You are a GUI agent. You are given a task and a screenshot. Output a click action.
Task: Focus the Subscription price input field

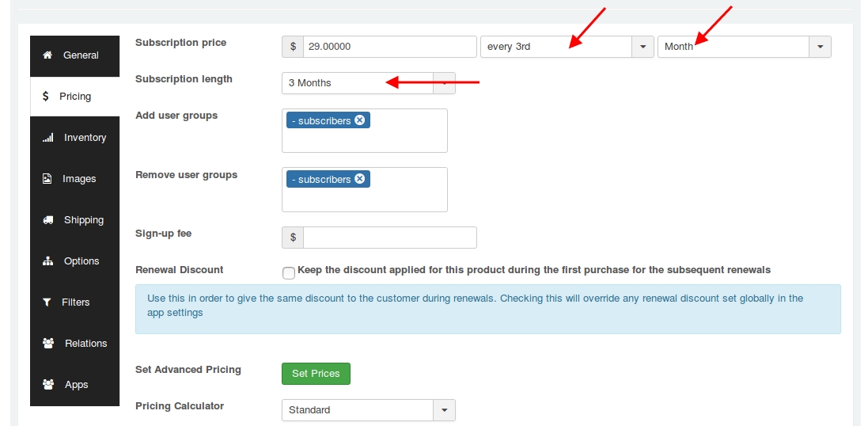[x=389, y=47]
